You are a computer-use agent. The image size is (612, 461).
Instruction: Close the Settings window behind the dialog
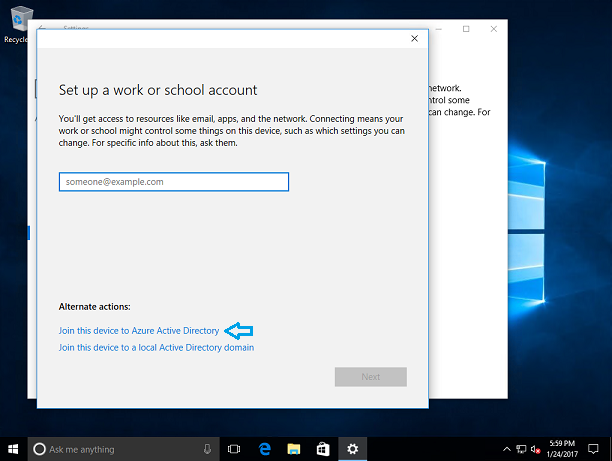[494, 29]
